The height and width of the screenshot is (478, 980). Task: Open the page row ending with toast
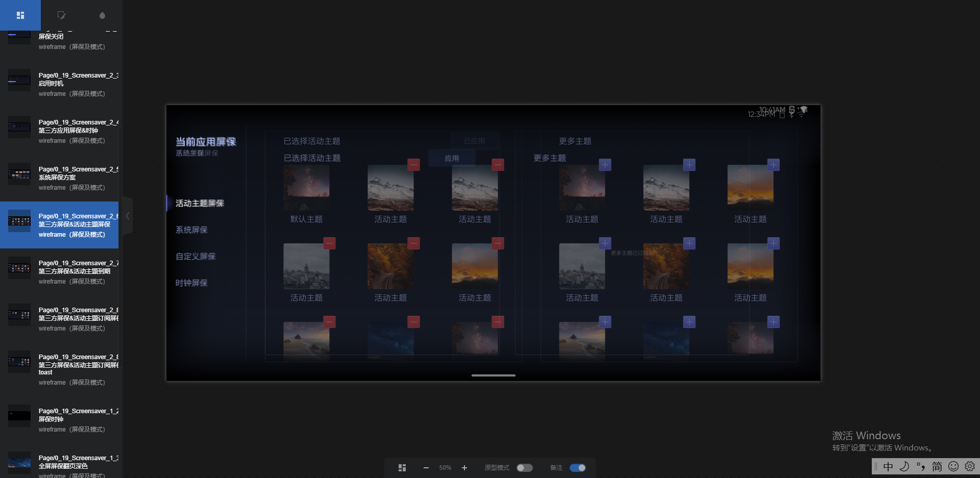59,369
